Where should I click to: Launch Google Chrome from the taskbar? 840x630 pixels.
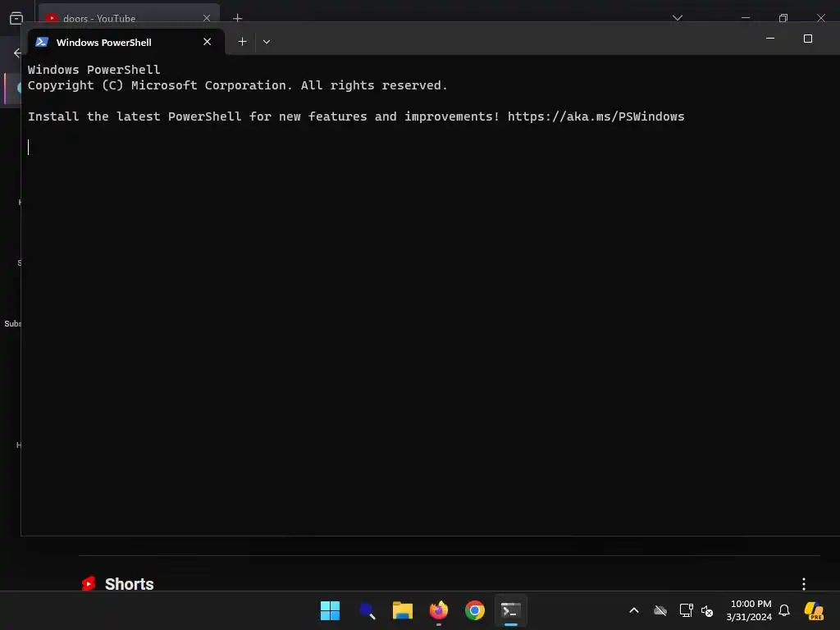point(475,610)
